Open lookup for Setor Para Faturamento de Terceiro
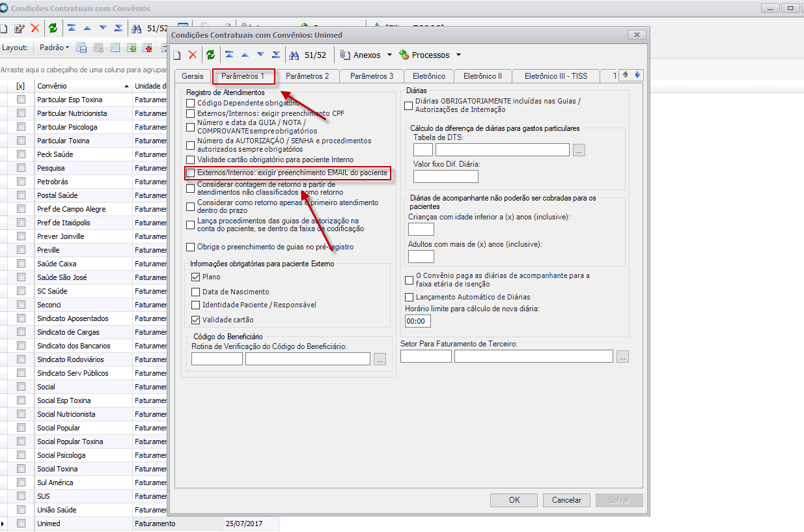This screenshot has width=804, height=532. [622, 356]
